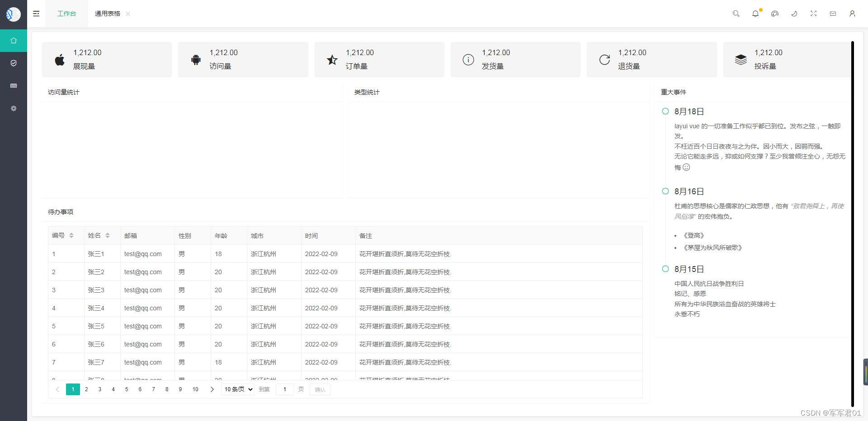Click the refresh icon on 退货量 card
This screenshot has width=868, height=421.
click(604, 60)
